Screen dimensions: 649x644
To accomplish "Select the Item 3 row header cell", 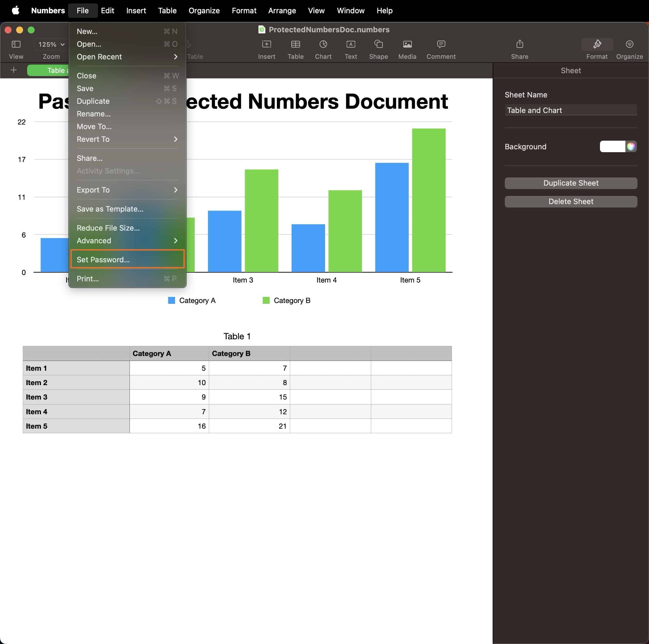I will point(76,397).
